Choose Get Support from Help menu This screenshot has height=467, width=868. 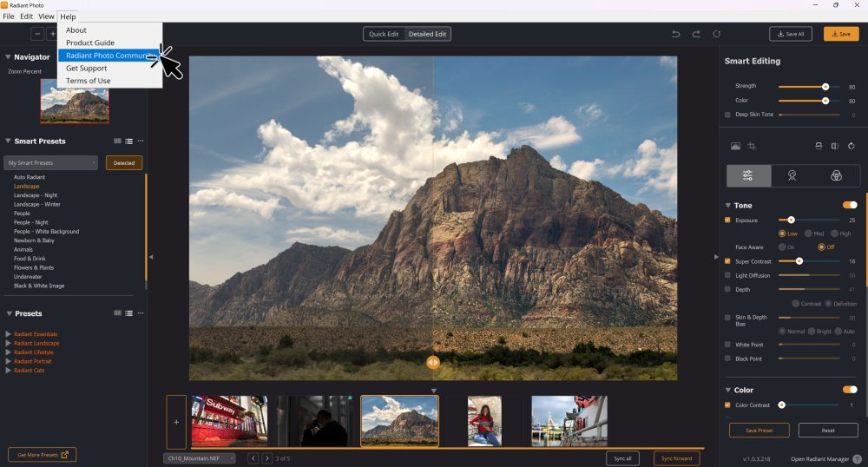click(109, 68)
